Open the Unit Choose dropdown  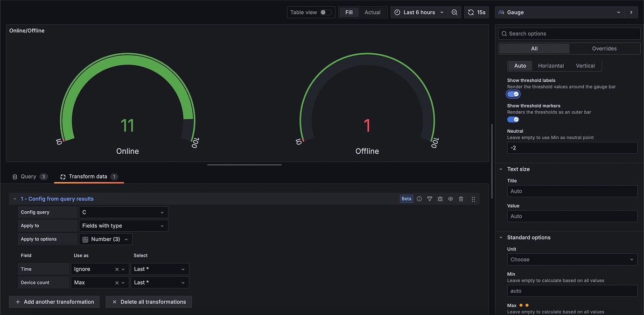[572, 259]
